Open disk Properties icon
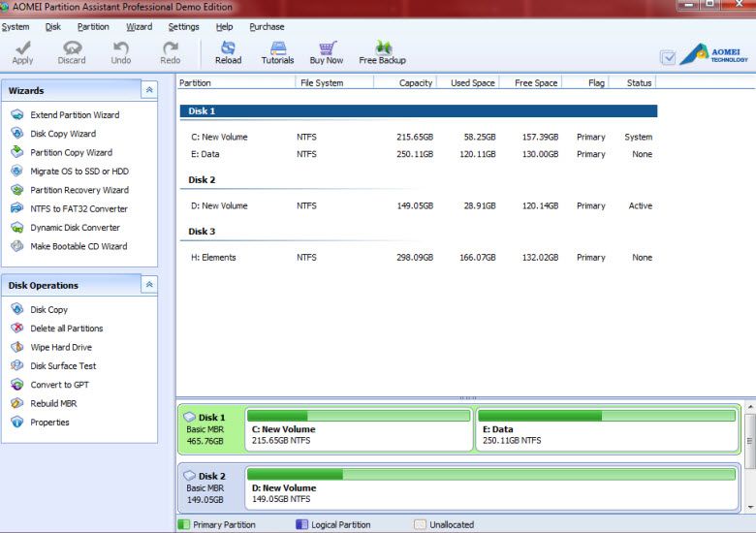 point(17,423)
